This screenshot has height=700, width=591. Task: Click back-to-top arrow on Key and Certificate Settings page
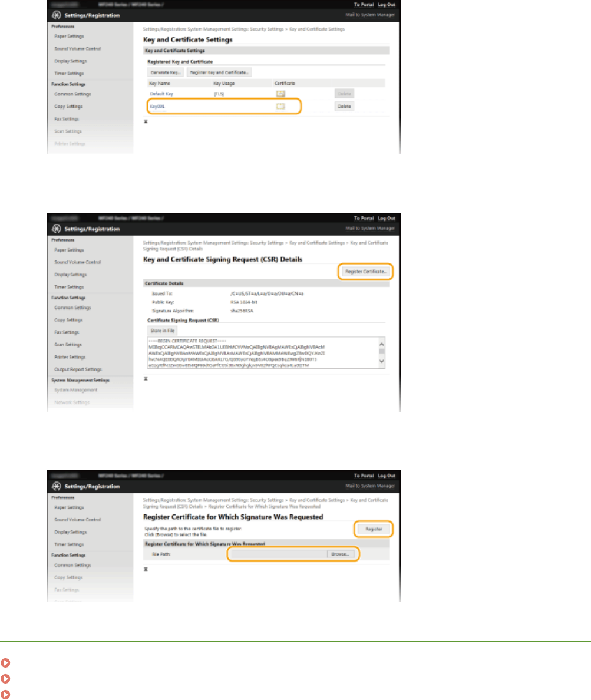pyautogui.click(x=146, y=121)
